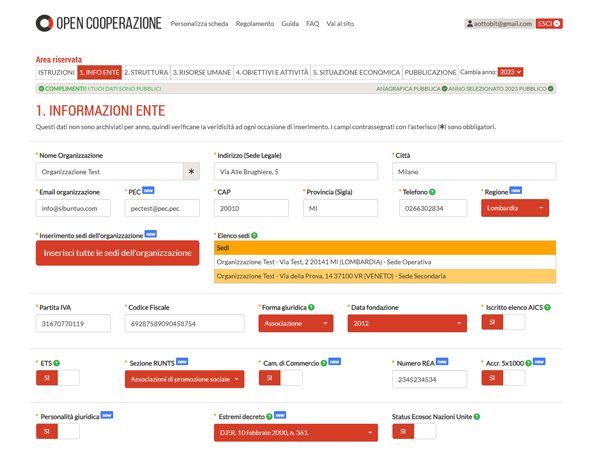This screenshot has width=600, height=450.
Task: Click the ETS help question-mark icon
Action: click(56, 363)
